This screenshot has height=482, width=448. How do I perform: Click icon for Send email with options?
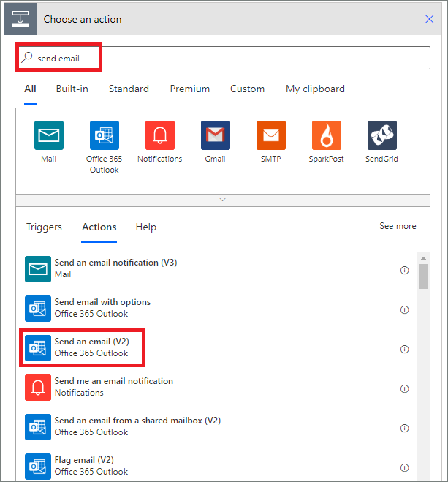(x=38, y=309)
